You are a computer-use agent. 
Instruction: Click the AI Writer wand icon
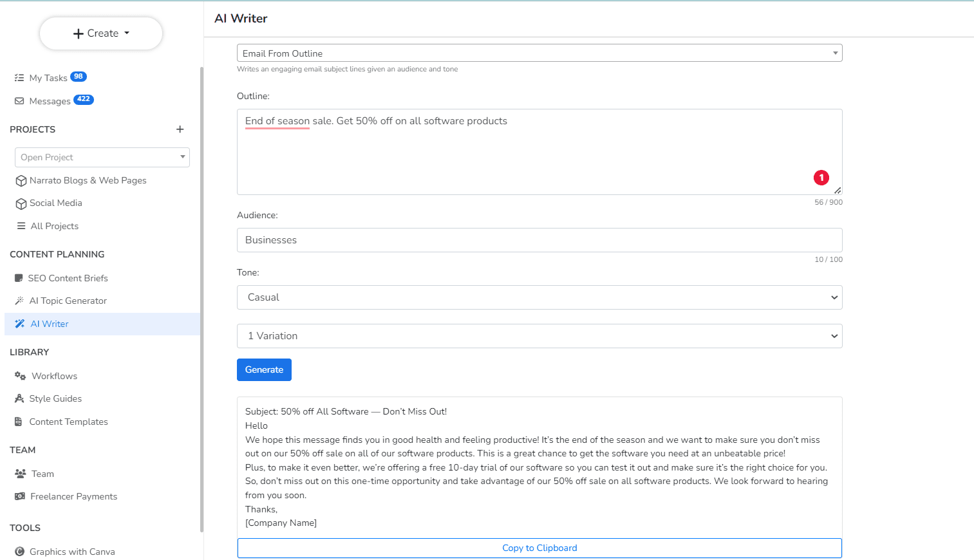20,324
